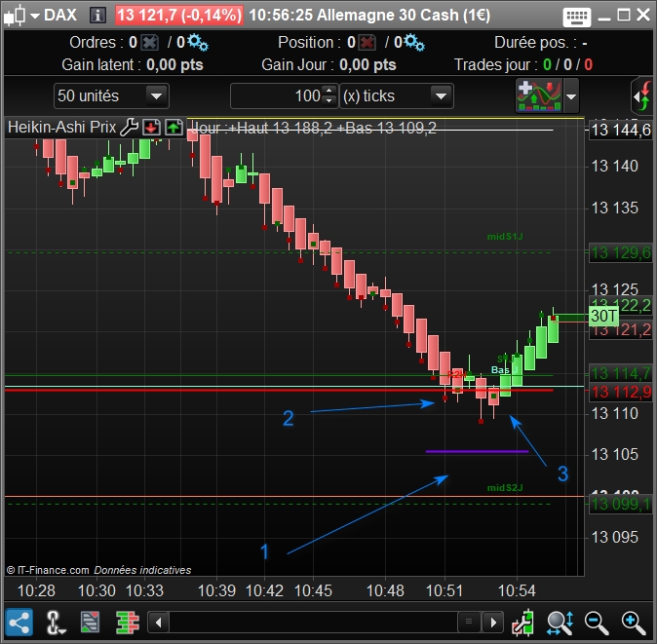Click the midS1J pivot label
The height and width of the screenshot is (644, 657).
pos(505,237)
